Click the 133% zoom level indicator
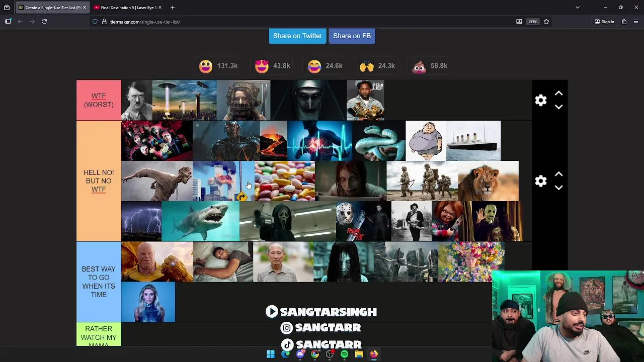Screen dimensions: 644x362 pos(533,22)
